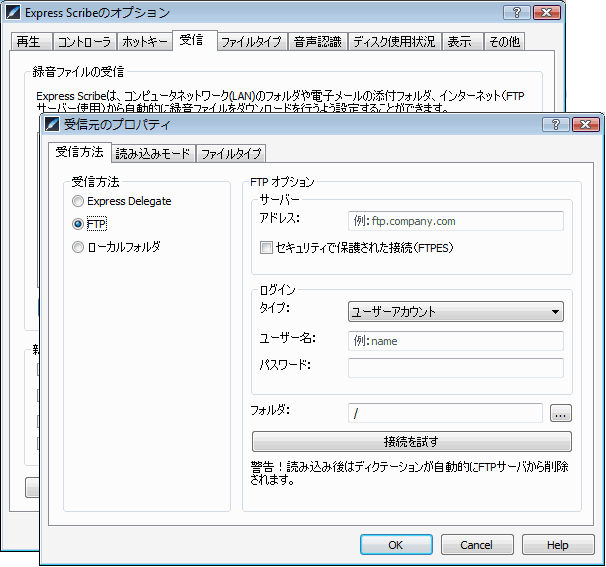Image resolution: width=606 pixels, height=567 pixels.
Task: Open その他 tab in Express Scribe options
Action: click(x=504, y=42)
